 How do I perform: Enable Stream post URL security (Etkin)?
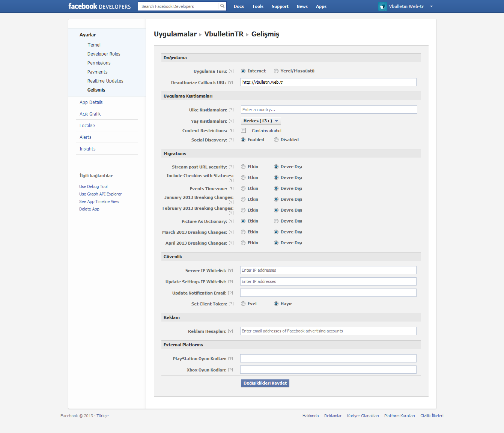(243, 167)
